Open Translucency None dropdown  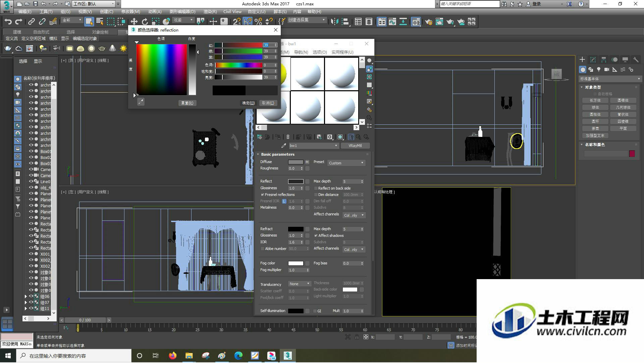[300, 284]
